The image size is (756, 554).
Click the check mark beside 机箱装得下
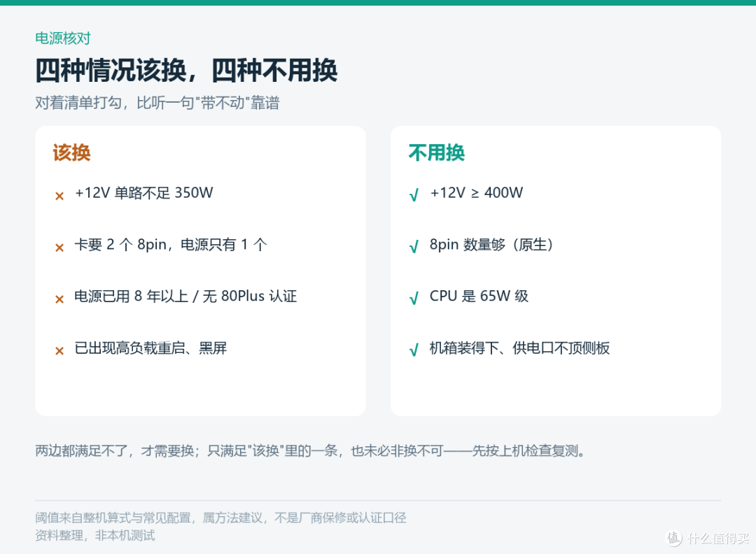click(x=414, y=350)
